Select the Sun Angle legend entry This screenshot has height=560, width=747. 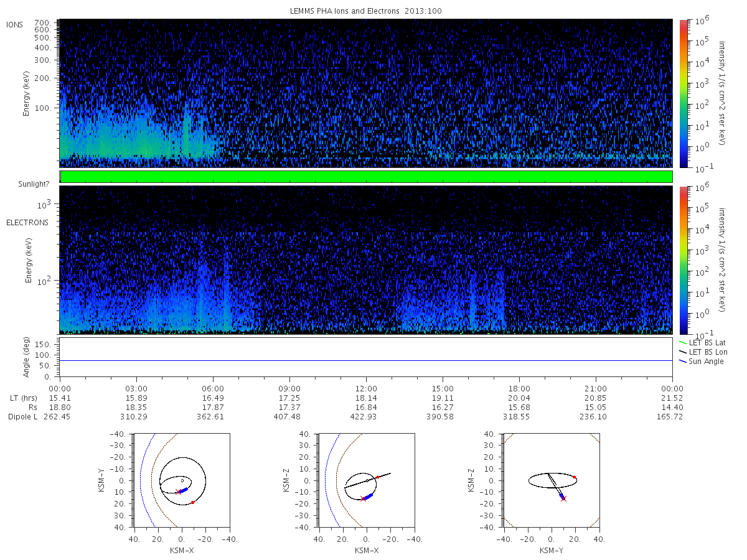(701, 362)
